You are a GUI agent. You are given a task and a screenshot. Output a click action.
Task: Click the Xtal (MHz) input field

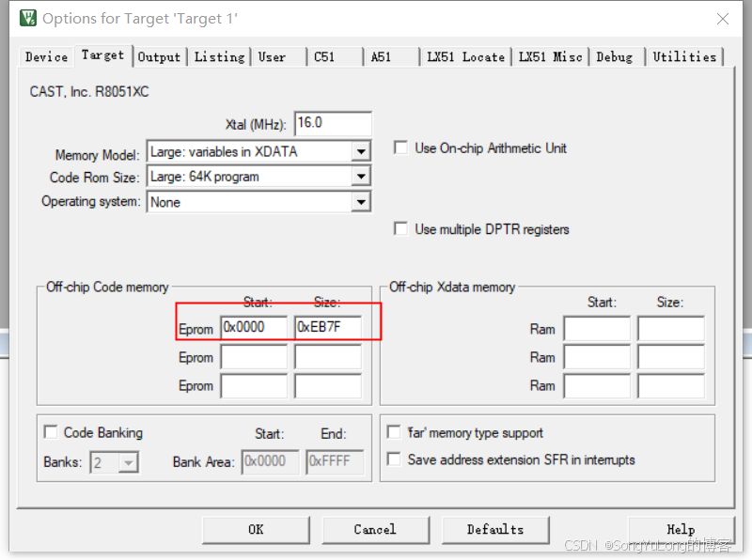(333, 124)
